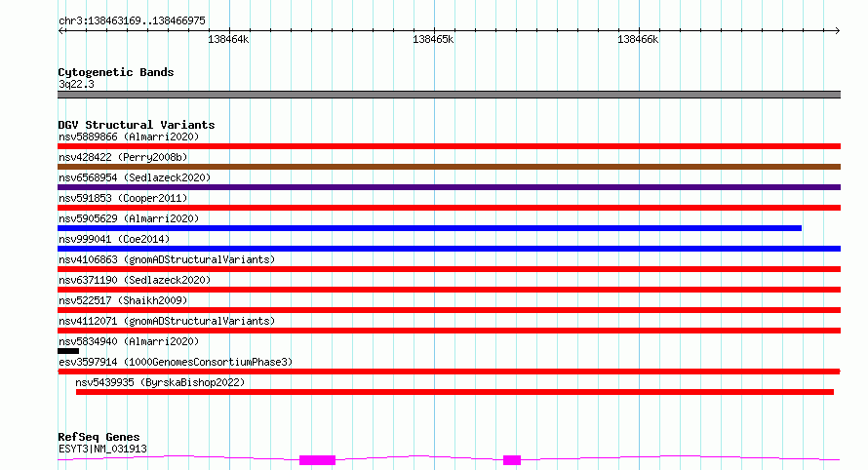
Task: Select the red bar under nsv591853
Action: [x=449, y=208]
